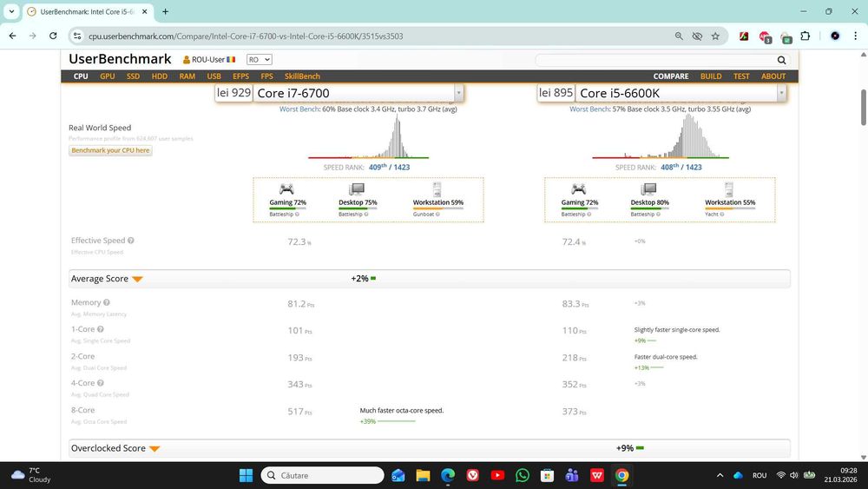Open the help icon beside Effective Speed
The image size is (868, 489).
pyautogui.click(x=131, y=241)
